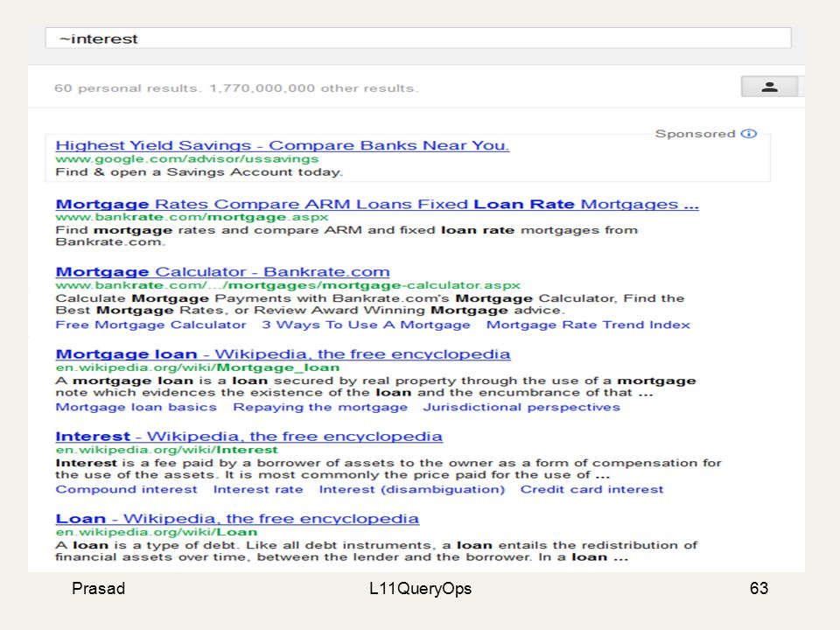The height and width of the screenshot is (630, 840).
Task: Open Interest (disambiguation) sitelink
Action: point(412,489)
